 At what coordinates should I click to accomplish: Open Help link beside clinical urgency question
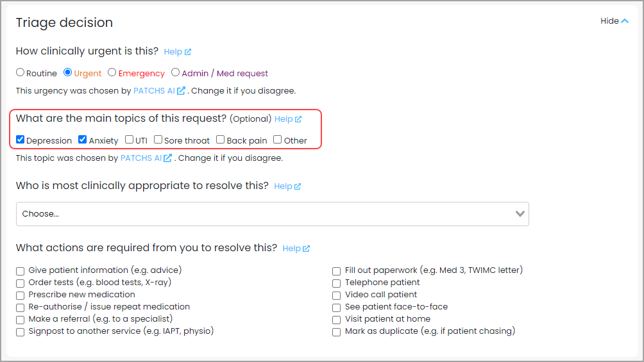tap(178, 52)
